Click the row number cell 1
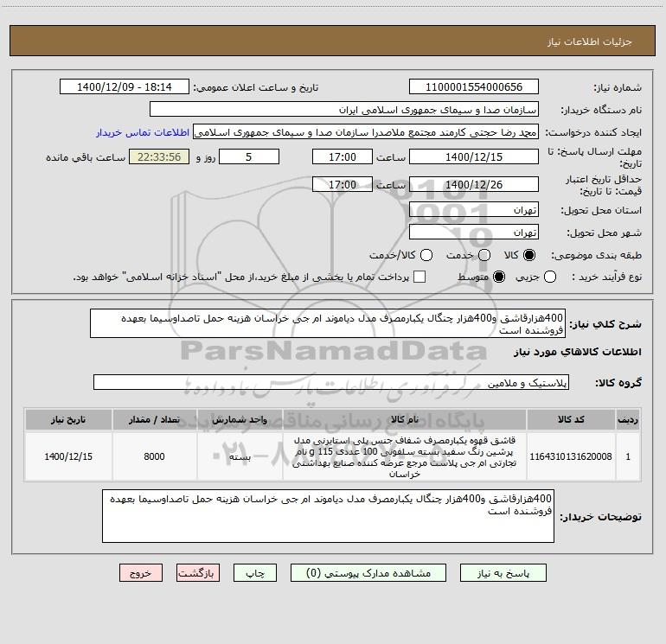The width and height of the screenshot is (666, 644). coord(628,456)
